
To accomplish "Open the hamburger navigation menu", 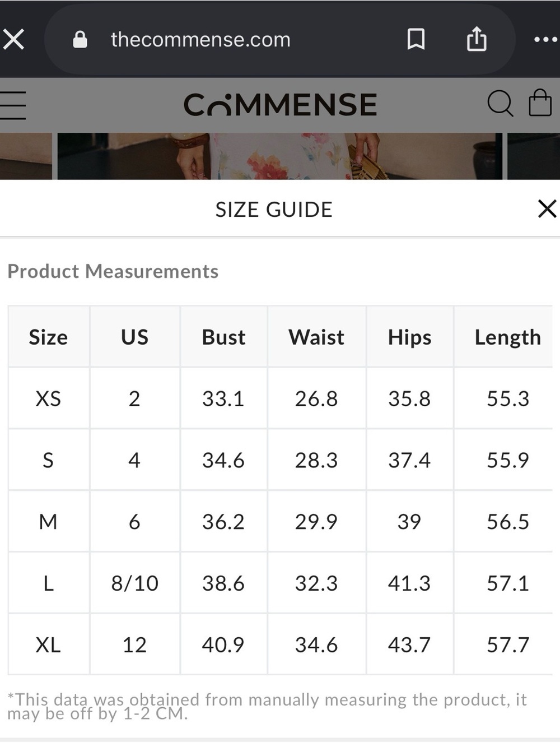I will coord(13,105).
